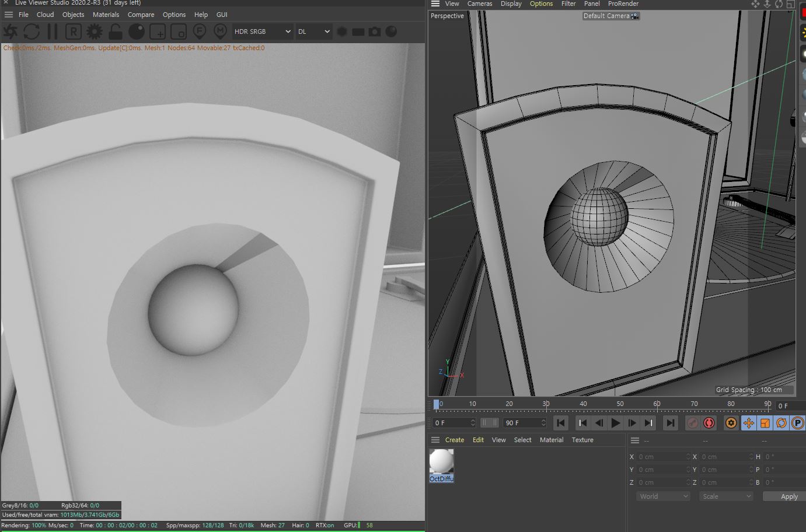Viewport: 806px width, 532px height.
Task: Click the Octane send-scene aperture icon
Action: [x=10, y=32]
